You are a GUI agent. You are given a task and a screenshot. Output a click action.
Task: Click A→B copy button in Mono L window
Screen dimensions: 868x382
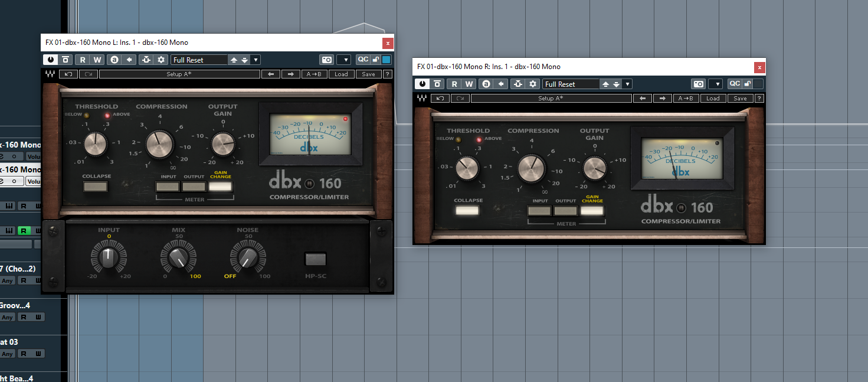pyautogui.click(x=315, y=74)
